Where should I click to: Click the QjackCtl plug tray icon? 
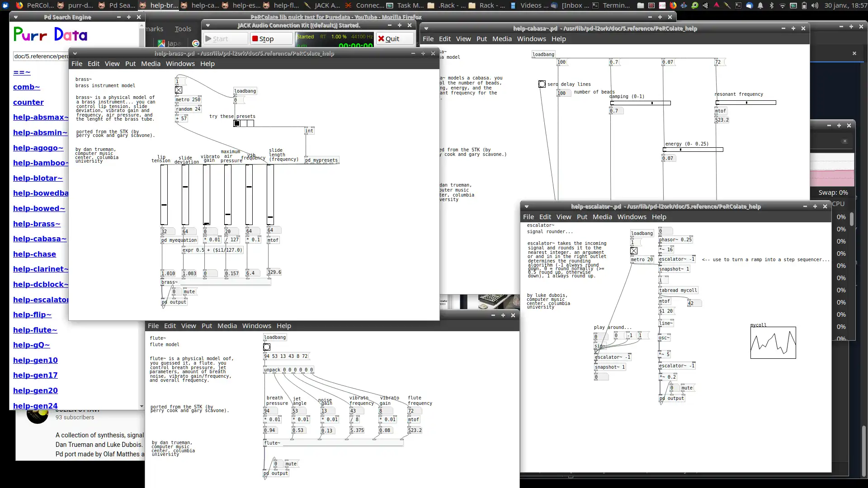pos(727,5)
